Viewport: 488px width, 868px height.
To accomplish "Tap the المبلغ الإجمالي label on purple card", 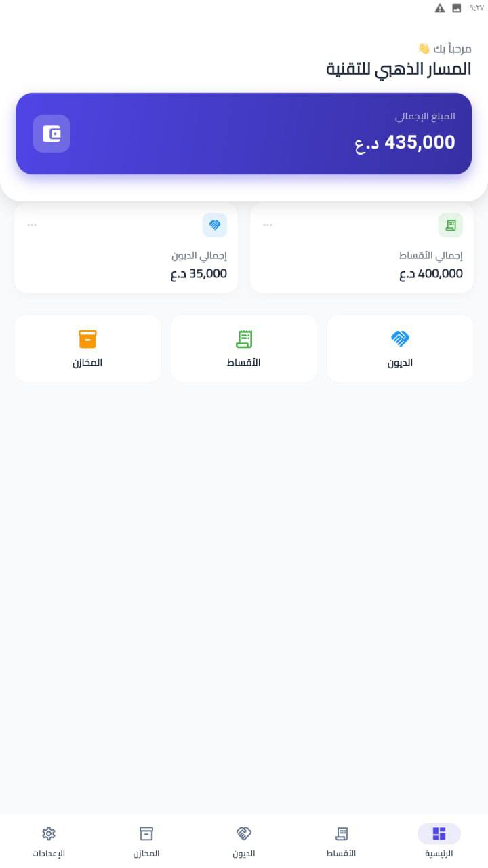I will pyautogui.click(x=425, y=117).
